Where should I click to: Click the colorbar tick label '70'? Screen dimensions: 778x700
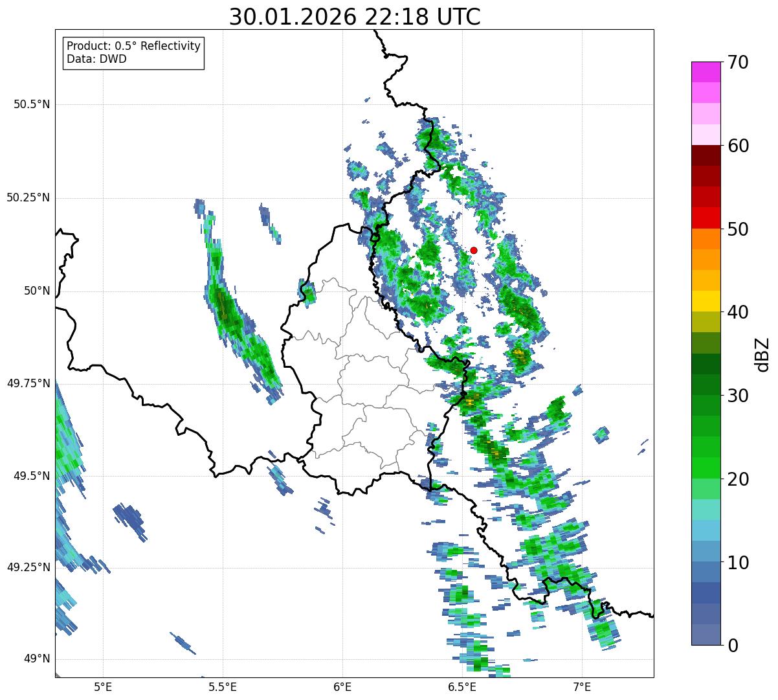(738, 62)
